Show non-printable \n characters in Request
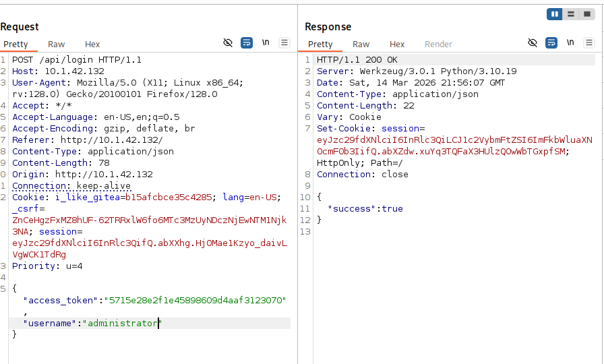The height and width of the screenshot is (364, 604). coord(266,43)
